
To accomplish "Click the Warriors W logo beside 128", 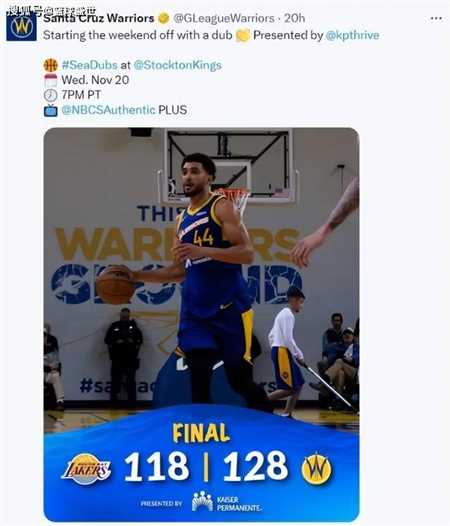I will click(x=316, y=469).
